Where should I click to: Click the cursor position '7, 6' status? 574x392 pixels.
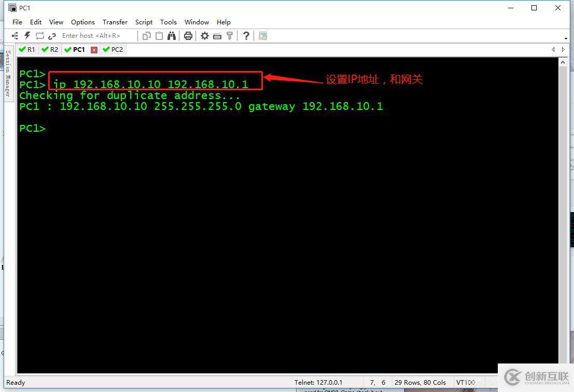[377, 383]
